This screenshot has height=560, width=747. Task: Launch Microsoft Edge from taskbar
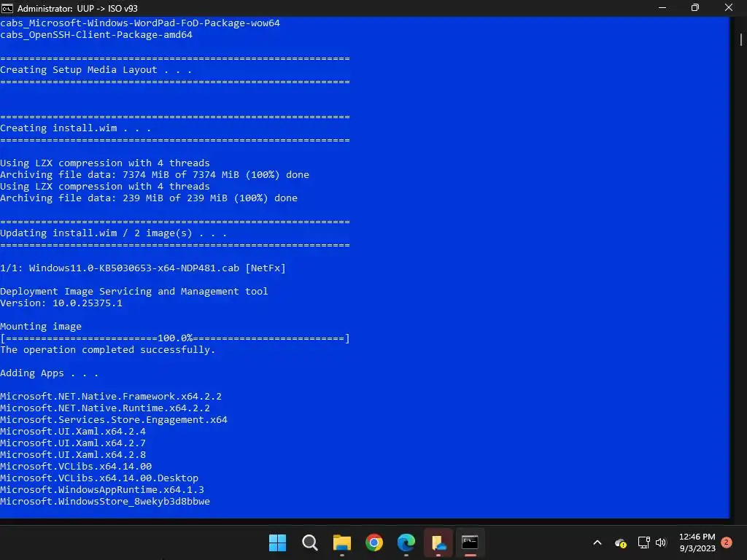[x=406, y=542]
